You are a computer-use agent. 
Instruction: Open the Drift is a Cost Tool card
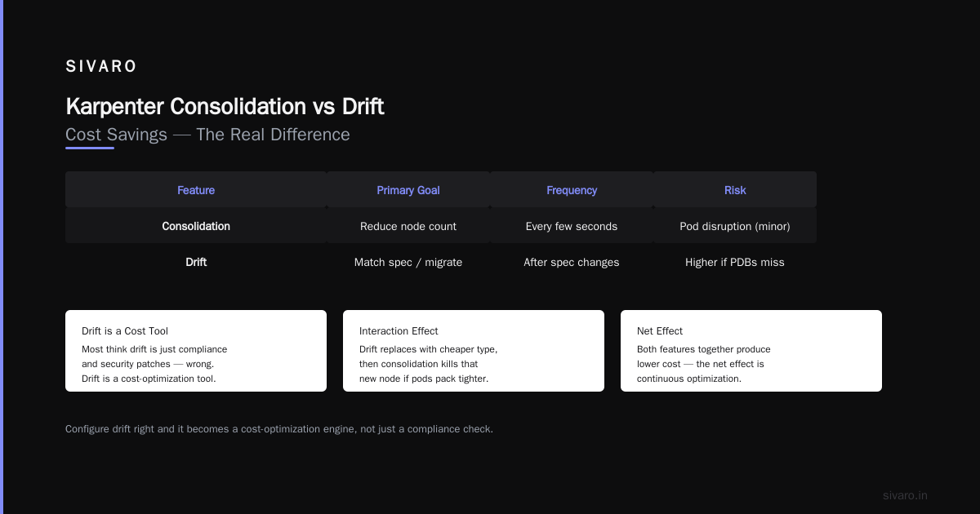pos(196,351)
